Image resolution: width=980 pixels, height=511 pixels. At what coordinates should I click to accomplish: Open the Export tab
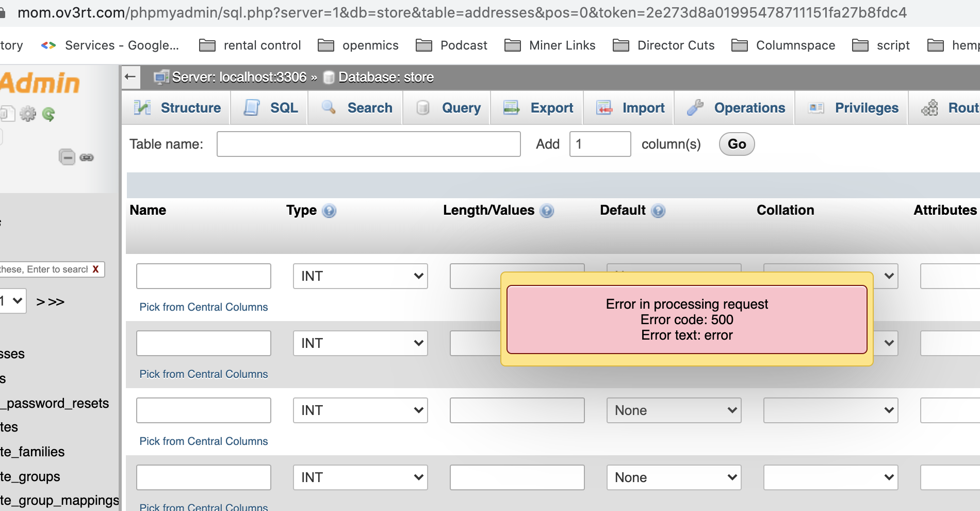point(537,108)
